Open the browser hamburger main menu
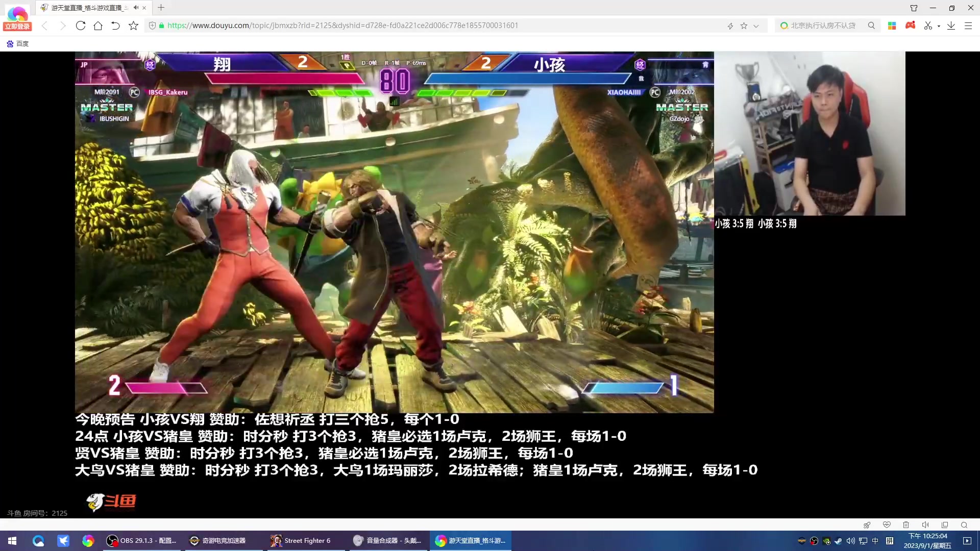The width and height of the screenshot is (980, 551). coord(968,26)
